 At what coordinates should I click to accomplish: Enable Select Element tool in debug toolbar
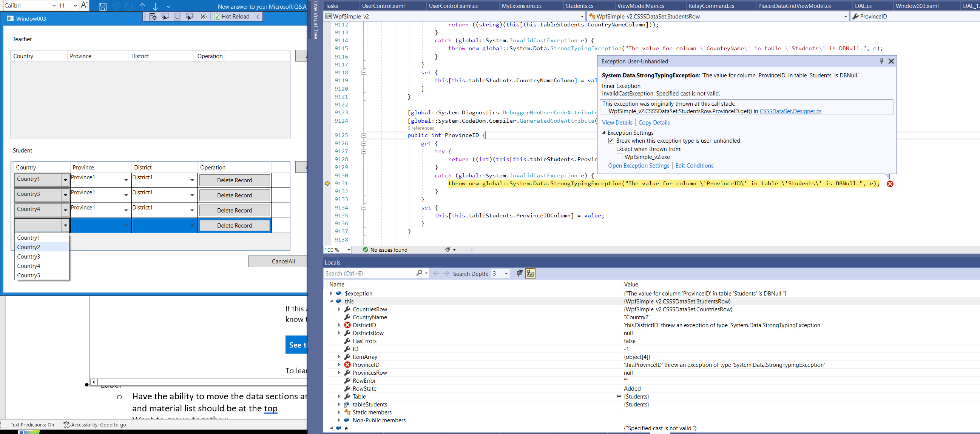click(165, 17)
